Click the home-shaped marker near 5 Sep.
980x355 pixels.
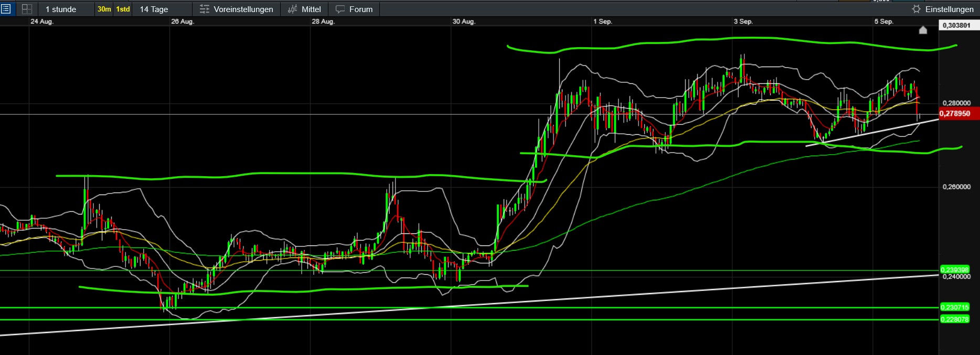tap(923, 30)
